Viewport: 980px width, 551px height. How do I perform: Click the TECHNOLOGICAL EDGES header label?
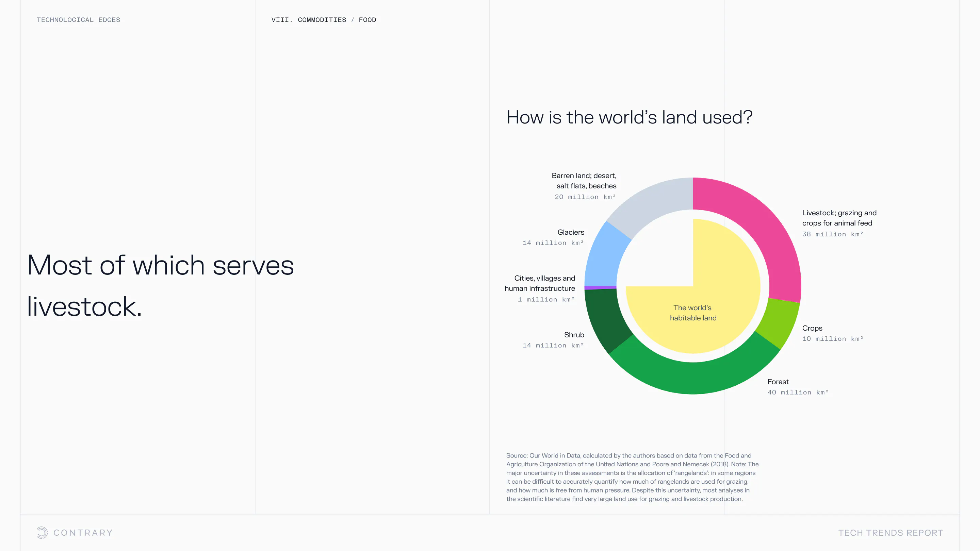[78, 20]
